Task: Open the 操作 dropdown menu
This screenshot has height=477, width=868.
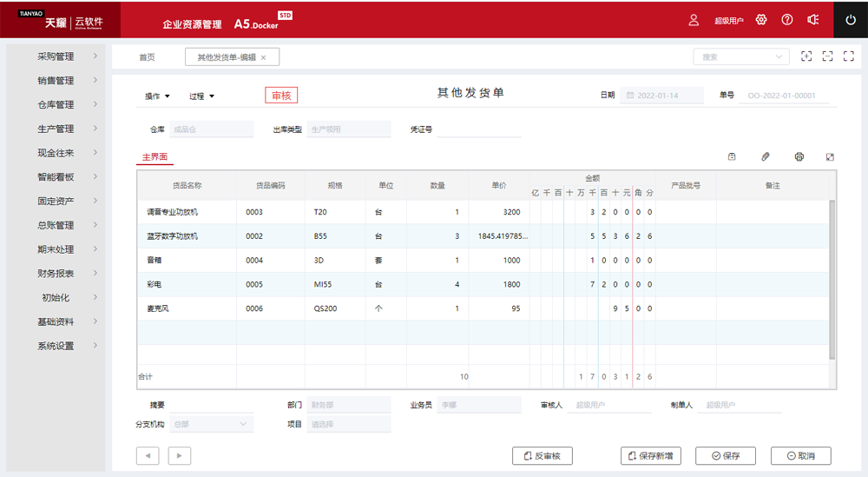Action: click(x=157, y=96)
